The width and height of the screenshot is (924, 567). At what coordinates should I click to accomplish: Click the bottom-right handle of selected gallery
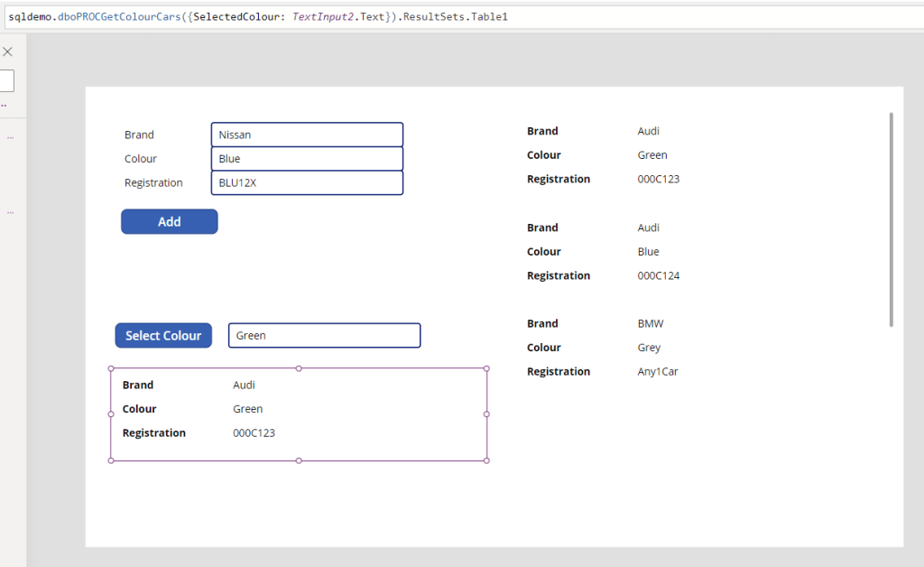[486, 460]
